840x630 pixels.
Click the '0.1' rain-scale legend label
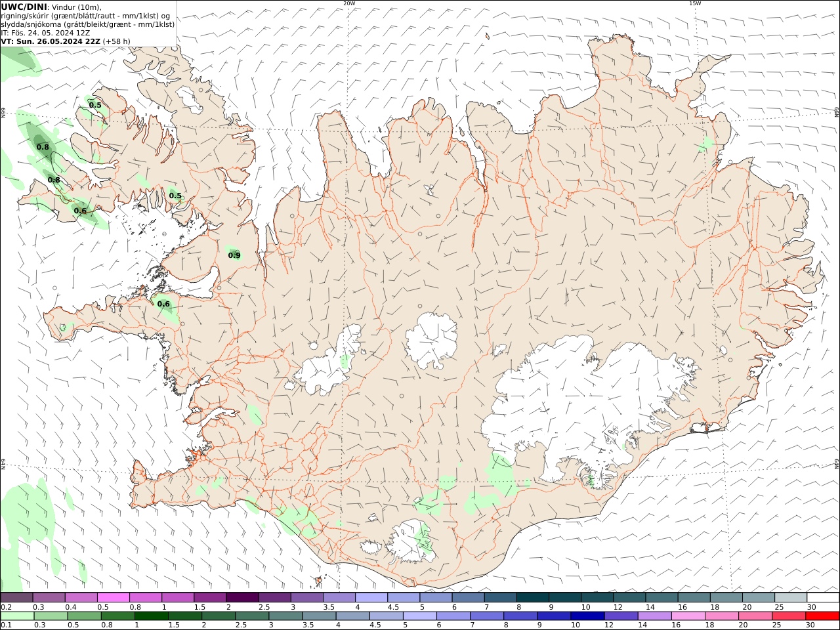pyautogui.click(x=7, y=625)
